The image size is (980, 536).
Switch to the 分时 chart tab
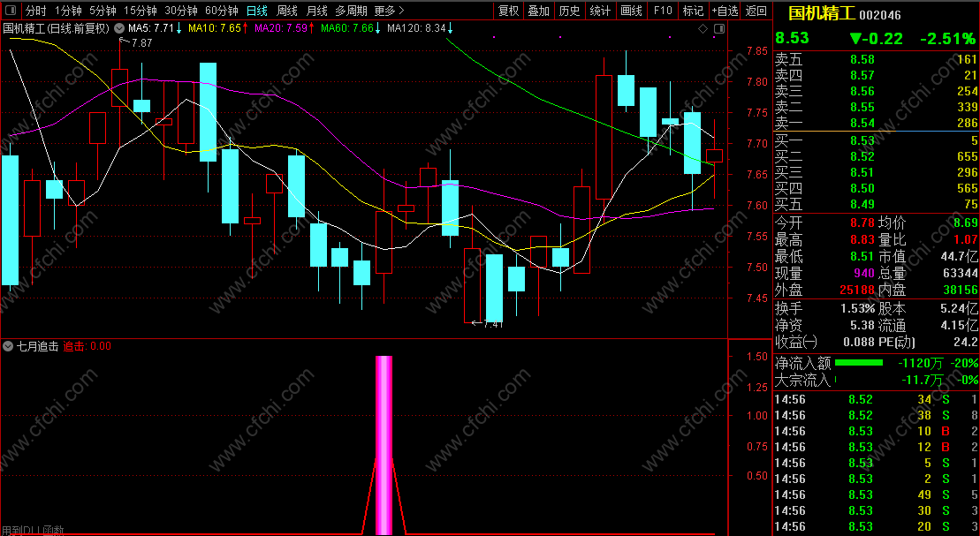(36, 11)
